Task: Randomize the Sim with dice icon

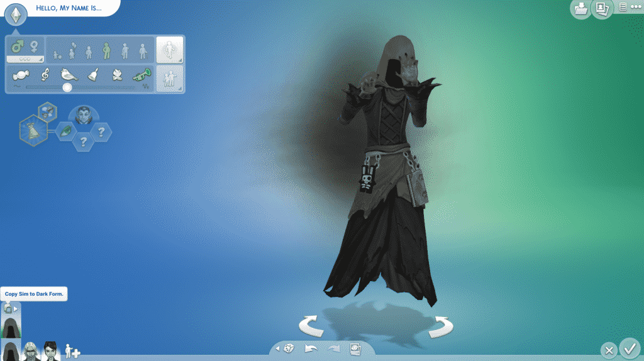Action: point(289,348)
